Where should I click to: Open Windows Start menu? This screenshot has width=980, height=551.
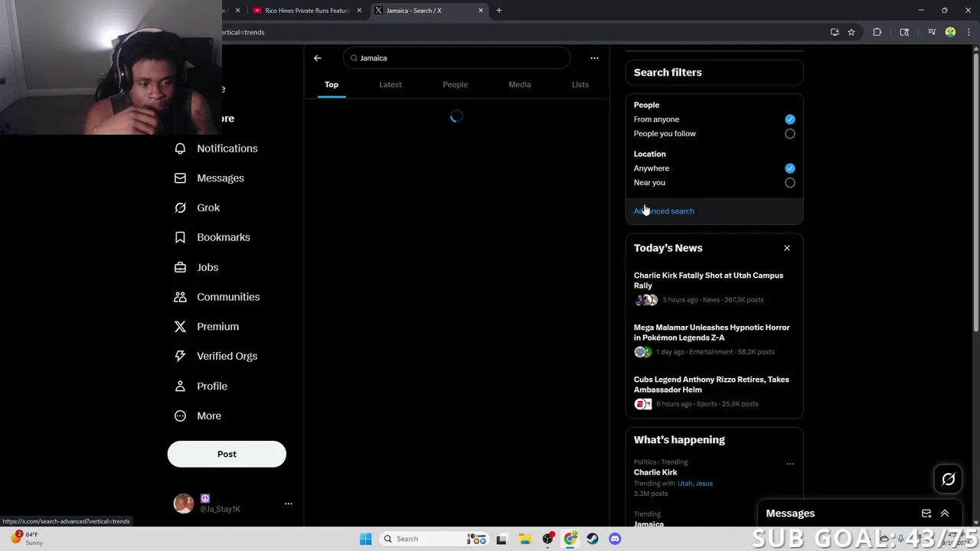365,539
